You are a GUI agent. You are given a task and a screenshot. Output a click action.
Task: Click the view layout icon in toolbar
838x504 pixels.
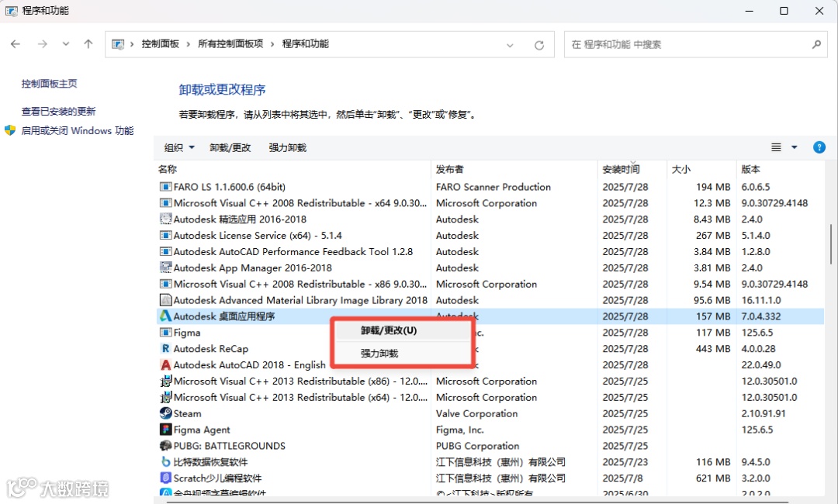(776, 147)
